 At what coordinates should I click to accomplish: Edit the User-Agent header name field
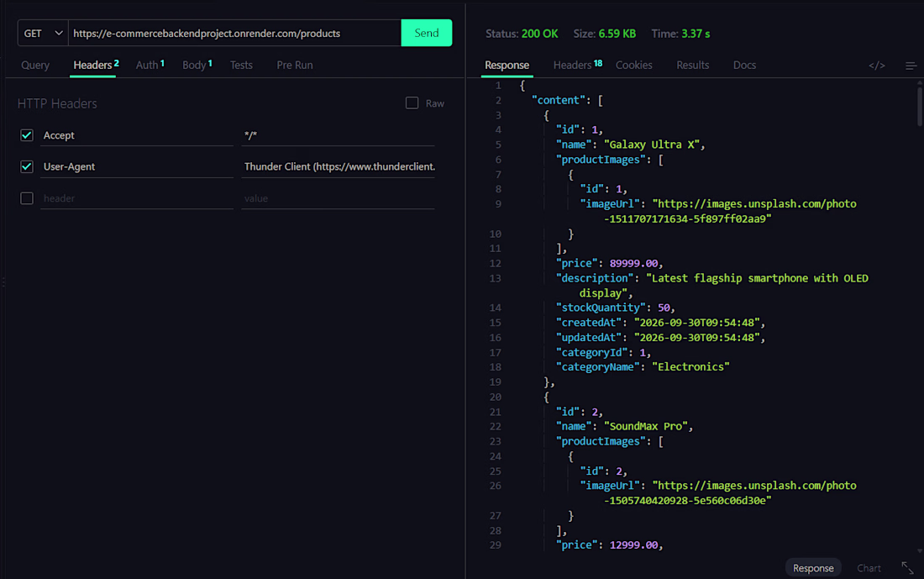[137, 166]
